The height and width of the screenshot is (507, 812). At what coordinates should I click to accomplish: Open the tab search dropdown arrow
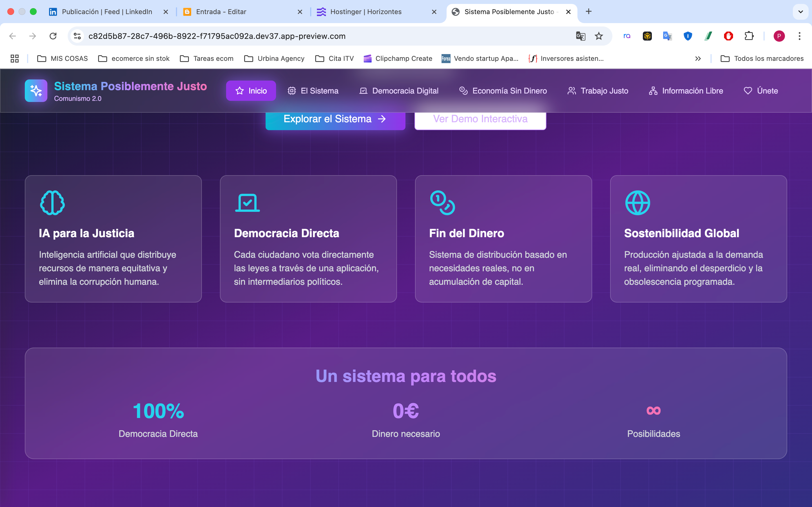coord(801,12)
